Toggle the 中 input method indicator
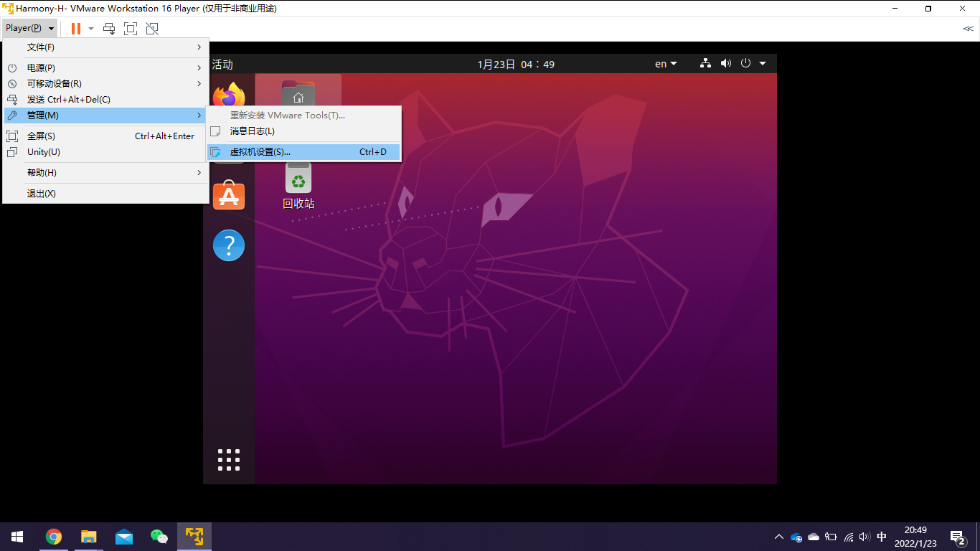 (882, 537)
